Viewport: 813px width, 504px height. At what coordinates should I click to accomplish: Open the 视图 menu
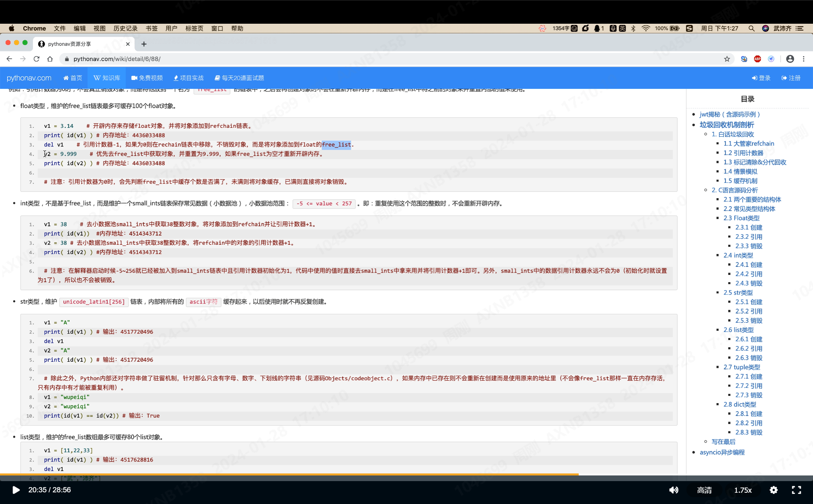(x=100, y=28)
